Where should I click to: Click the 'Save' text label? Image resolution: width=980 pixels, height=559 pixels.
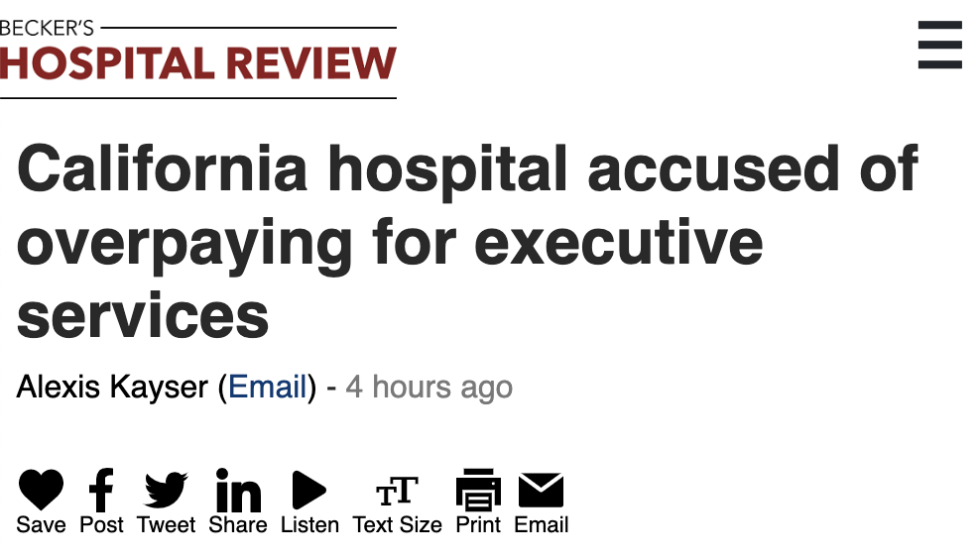(x=41, y=524)
